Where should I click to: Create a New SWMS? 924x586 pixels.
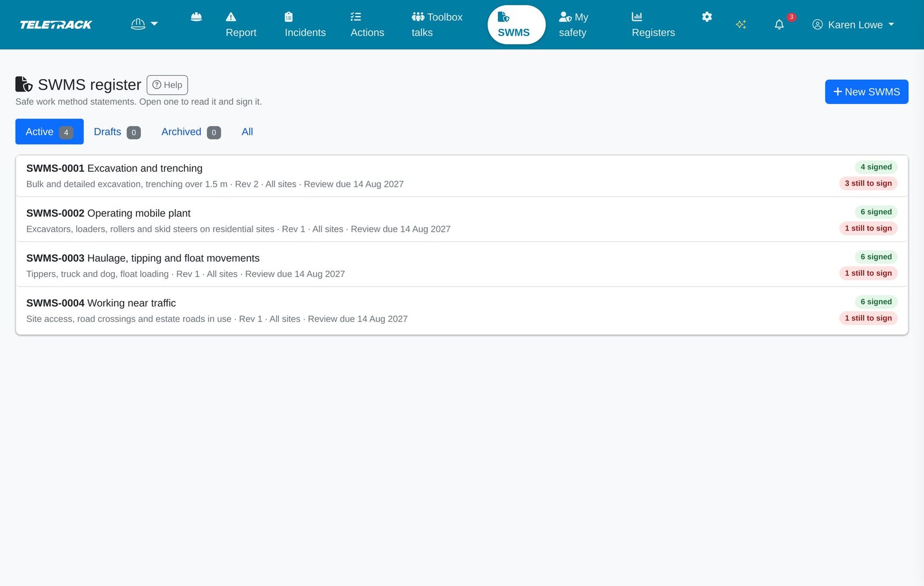(x=866, y=92)
